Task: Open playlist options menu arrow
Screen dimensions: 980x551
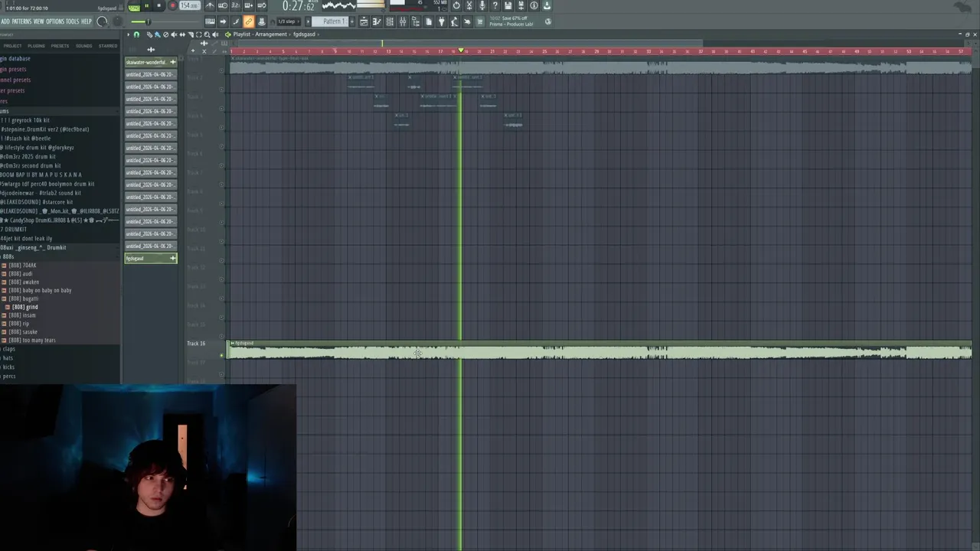Action: (x=128, y=34)
